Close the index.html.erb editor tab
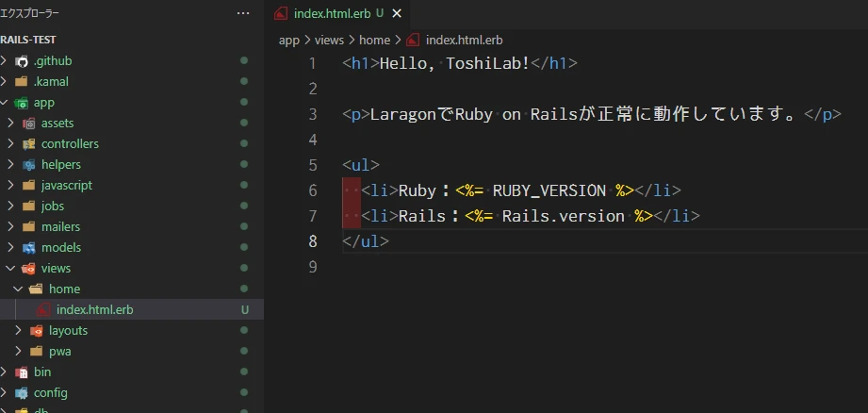The height and width of the screenshot is (413, 868). pos(397,14)
